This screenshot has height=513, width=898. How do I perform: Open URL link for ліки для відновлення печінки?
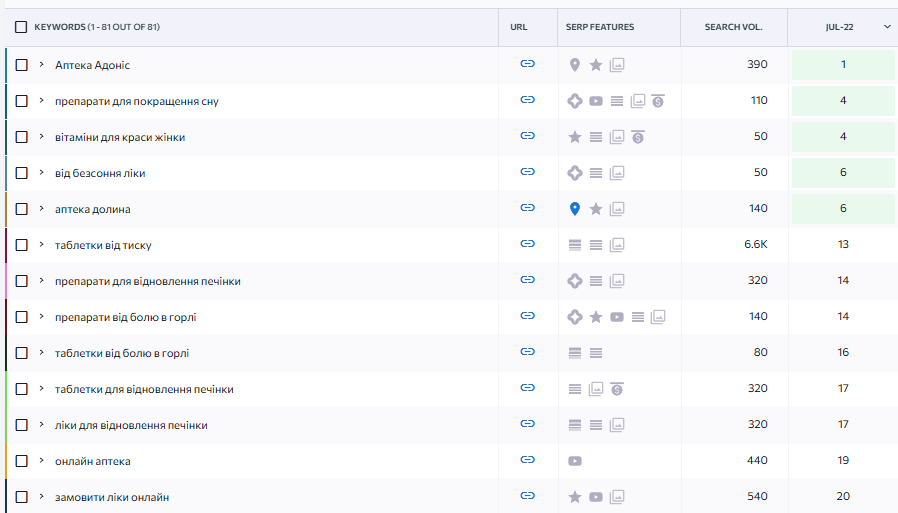pyautogui.click(x=527, y=424)
